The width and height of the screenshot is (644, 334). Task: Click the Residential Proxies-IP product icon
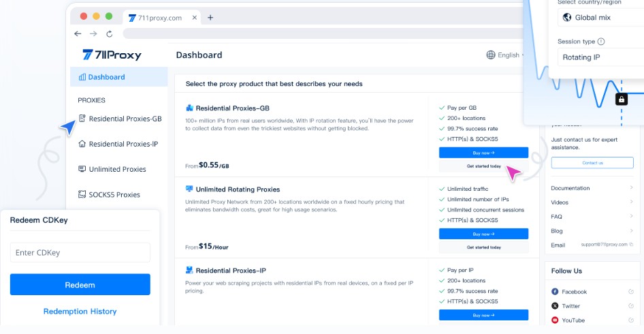pyautogui.click(x=189, y=270)
